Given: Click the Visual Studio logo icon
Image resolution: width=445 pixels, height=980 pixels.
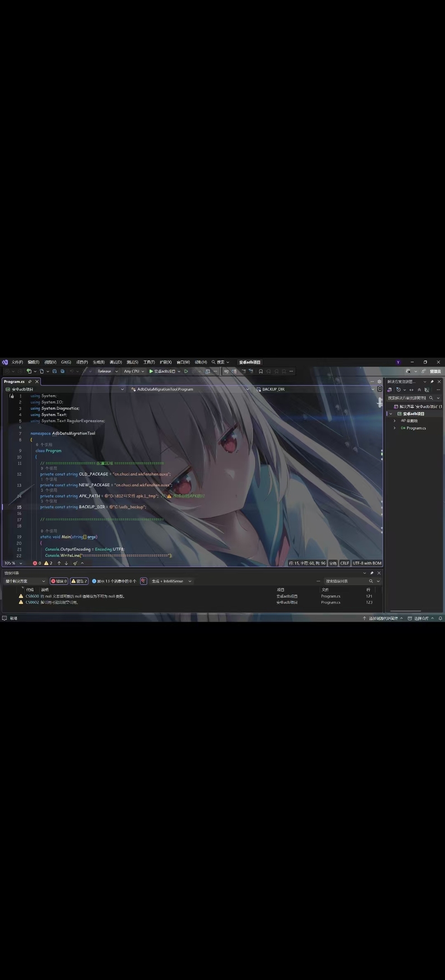Looking at the screenshot, I should pos(4,362).
